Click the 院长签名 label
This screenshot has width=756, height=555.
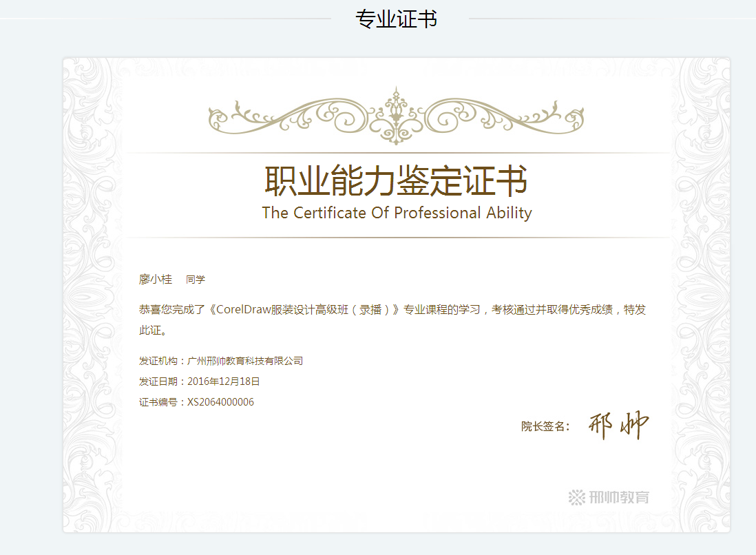pos(544,427)
